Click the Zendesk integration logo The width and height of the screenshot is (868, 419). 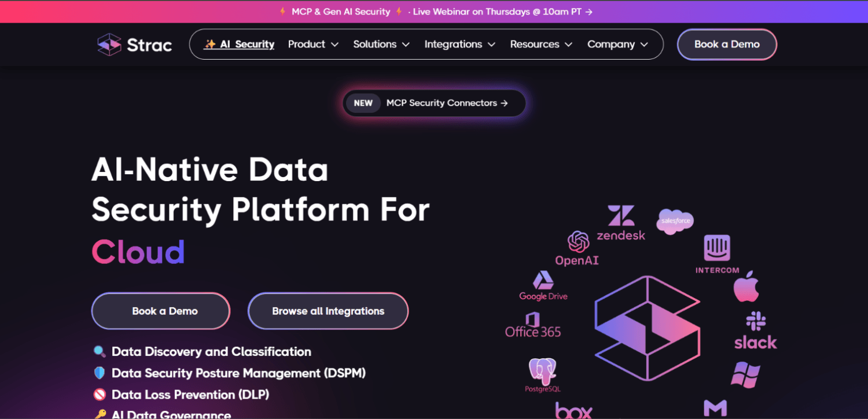(621, 223)
